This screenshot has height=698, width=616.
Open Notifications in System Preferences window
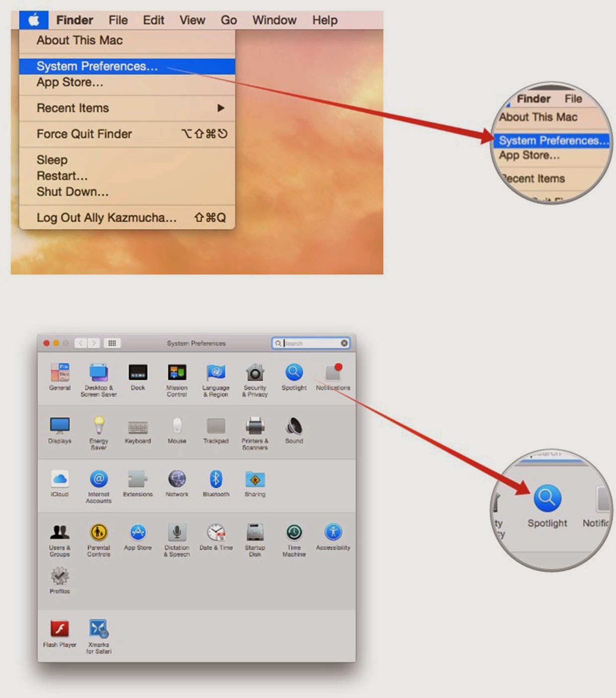[x=333, y=377]
